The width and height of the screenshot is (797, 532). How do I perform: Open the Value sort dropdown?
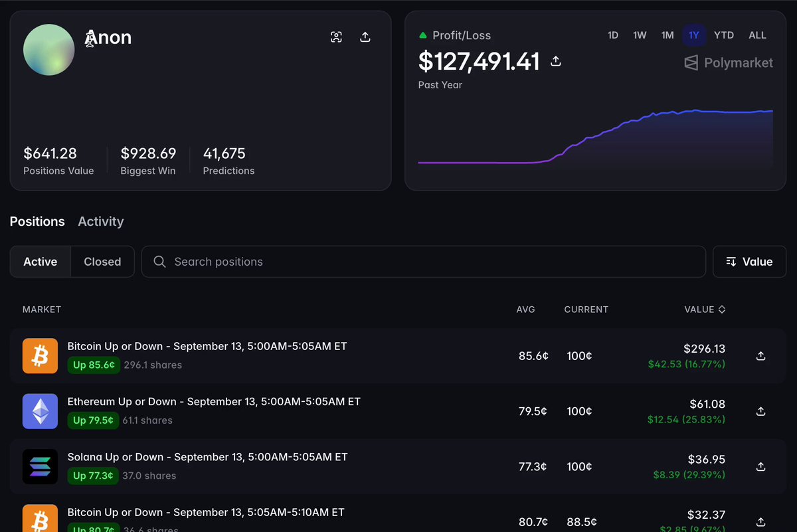(749, 262)
